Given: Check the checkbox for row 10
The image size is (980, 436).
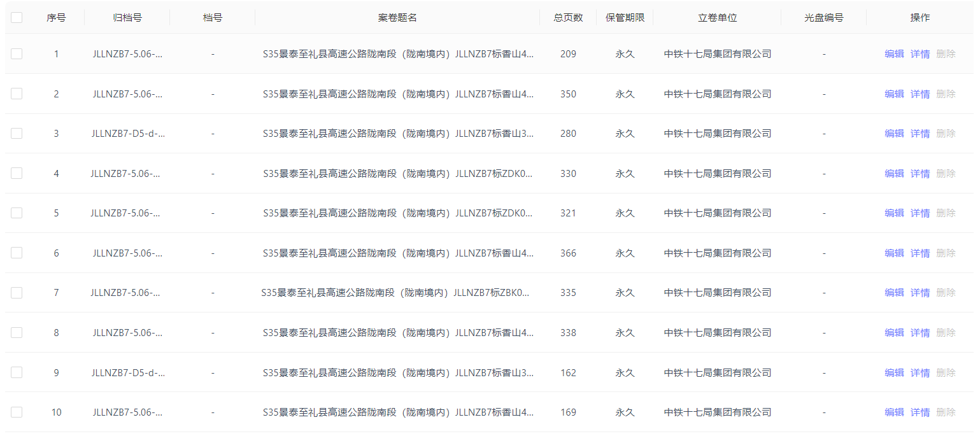Looking at the screenshot, I should coord(17,412).
